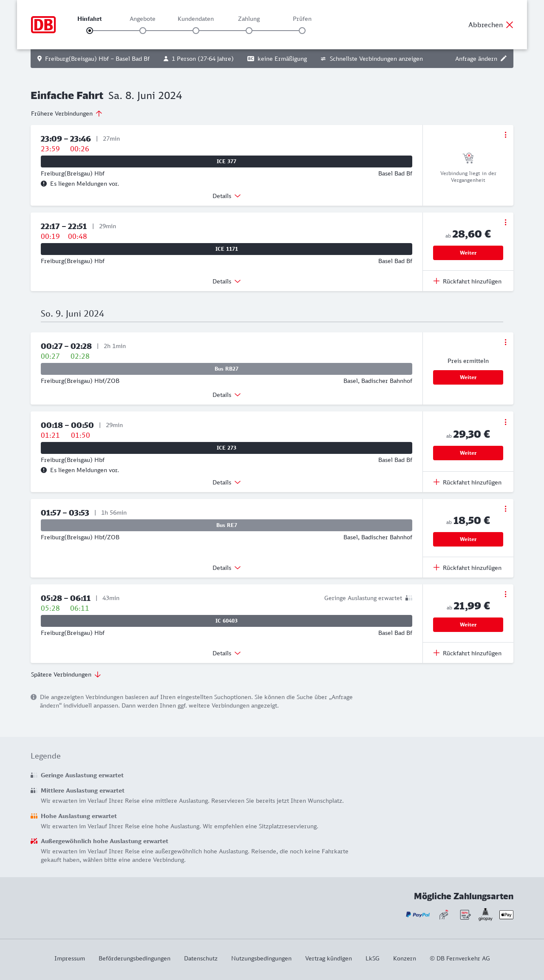Expand Details for IC 60403 connection
This screenshot has width=544, height=980.
[227, 653]
